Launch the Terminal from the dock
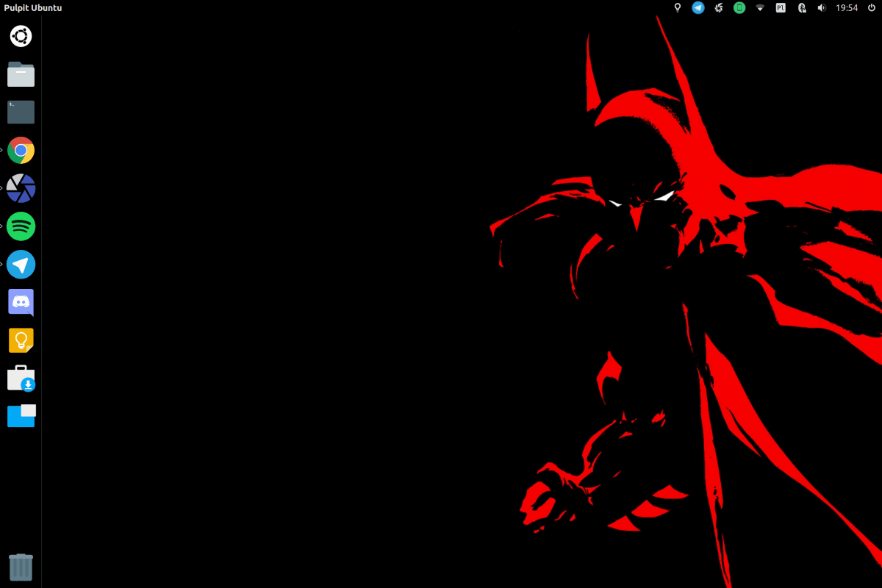882x588 pixels. click(x=21, y=112)
